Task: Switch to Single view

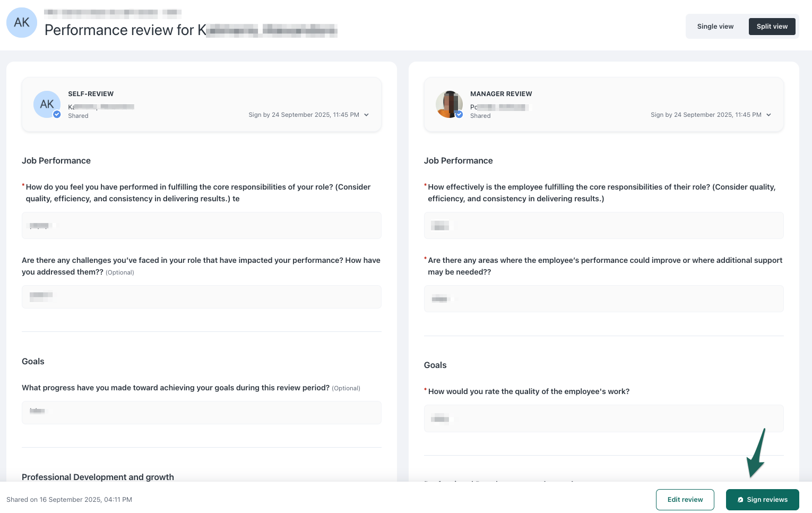Action: [715, 27]
